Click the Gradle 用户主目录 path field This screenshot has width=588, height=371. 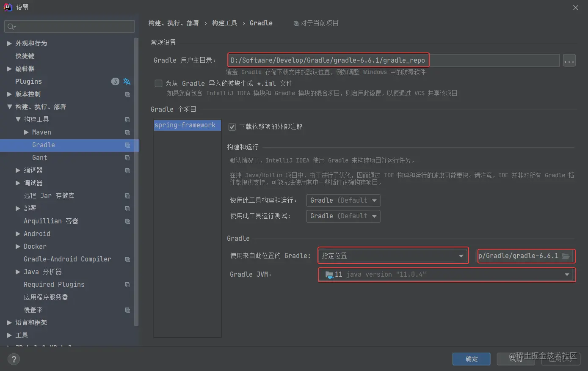point(393,60)
